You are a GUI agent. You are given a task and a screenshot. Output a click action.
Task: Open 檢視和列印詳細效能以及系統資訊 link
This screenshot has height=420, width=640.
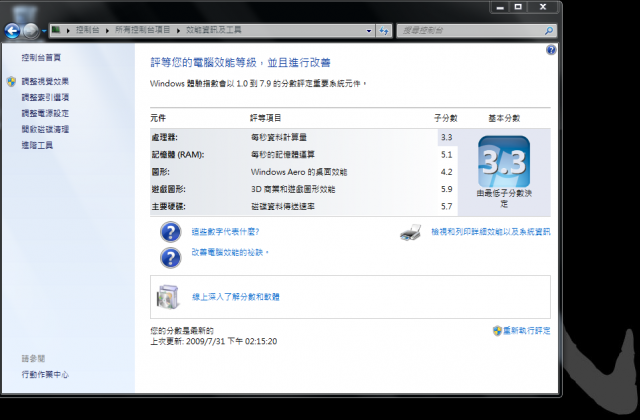pyautogui.click(x=491, y=232)
